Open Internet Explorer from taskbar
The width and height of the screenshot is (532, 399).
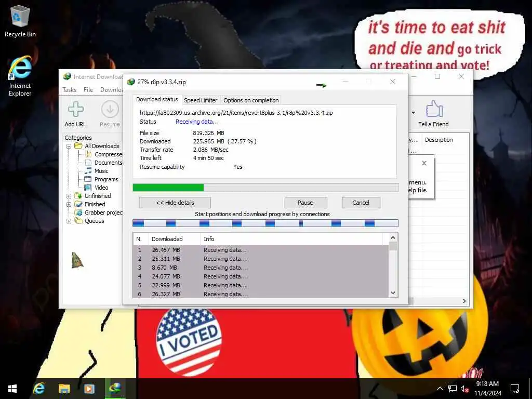tap(38, 389)
